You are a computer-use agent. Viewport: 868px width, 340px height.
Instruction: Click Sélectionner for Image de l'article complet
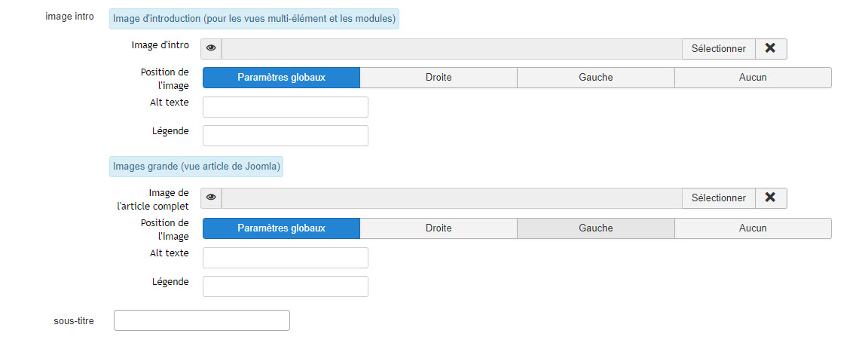(719, 198)
